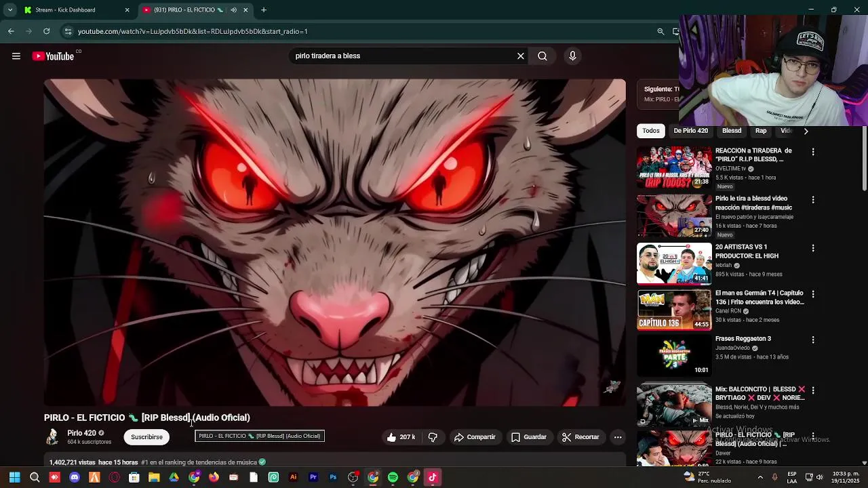Image resolution: width=868 pixels, height=488 pixels.
Task: Show more filter chips with right arrow
Action: [x=806, y=131]
